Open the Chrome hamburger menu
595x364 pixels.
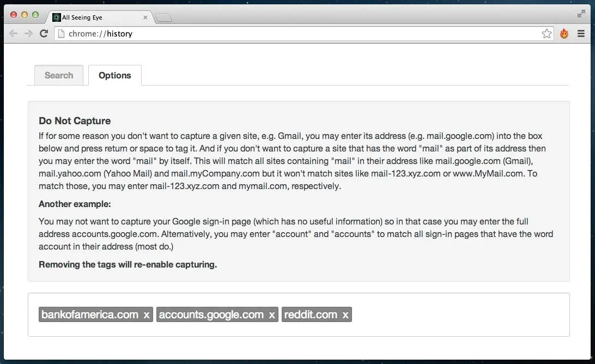[x=581, y=34]
